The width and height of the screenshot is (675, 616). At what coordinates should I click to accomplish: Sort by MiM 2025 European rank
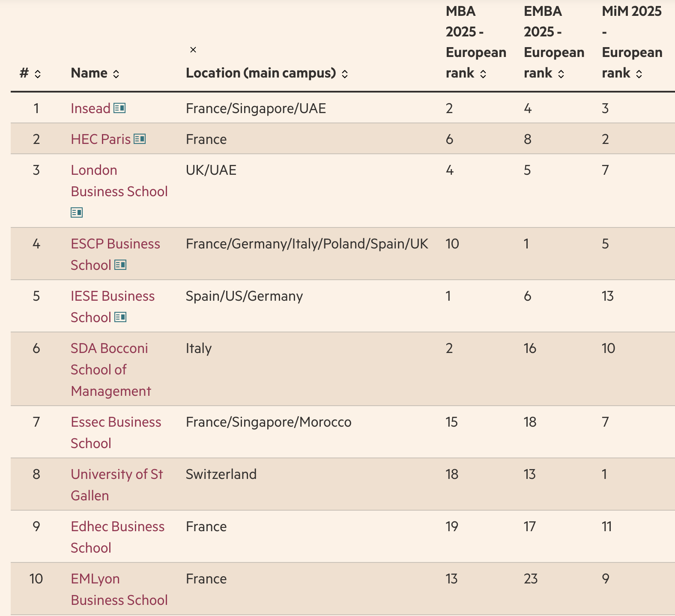coord(639,74)
